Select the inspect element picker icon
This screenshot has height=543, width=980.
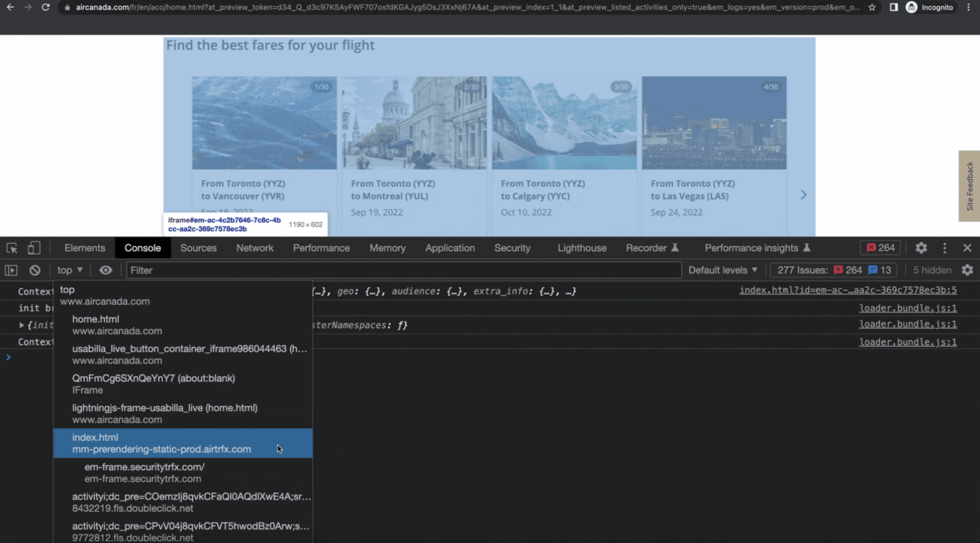[12, 248]
